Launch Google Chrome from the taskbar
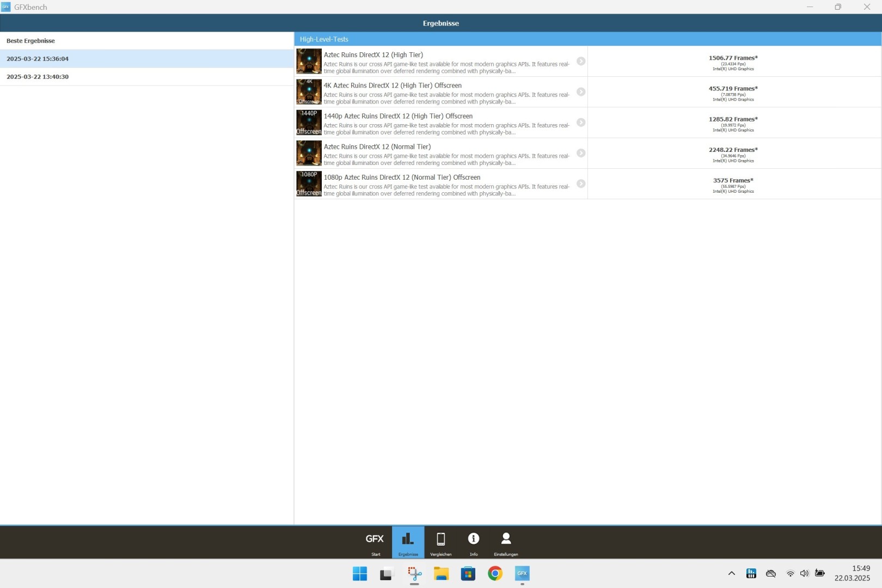 [495, 574]
